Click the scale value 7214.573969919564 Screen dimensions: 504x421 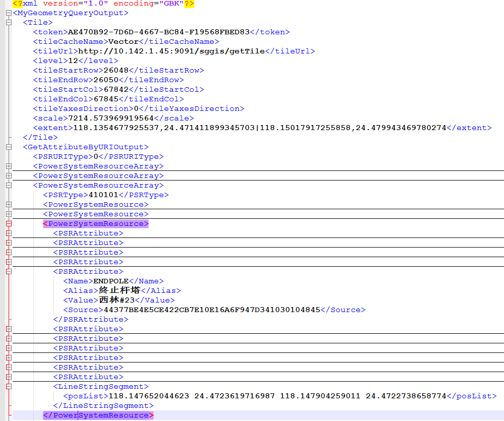pyautogui.click(x=111, y=118)
